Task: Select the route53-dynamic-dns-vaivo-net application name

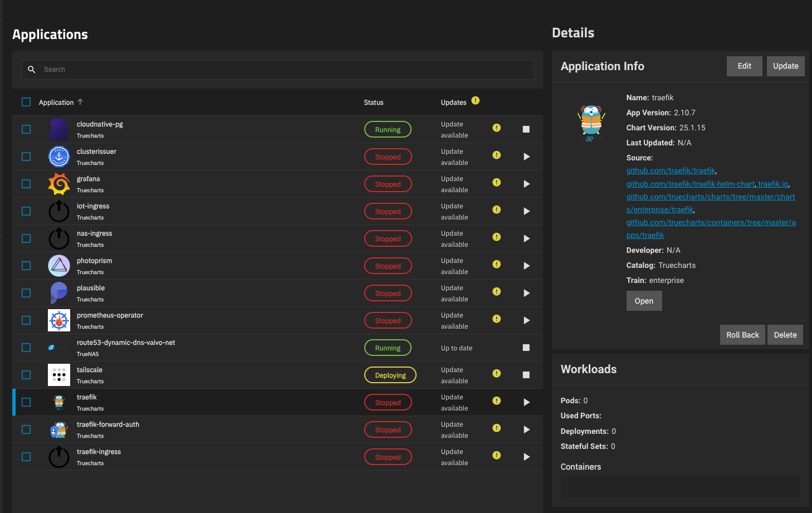Action: (126, 343)
